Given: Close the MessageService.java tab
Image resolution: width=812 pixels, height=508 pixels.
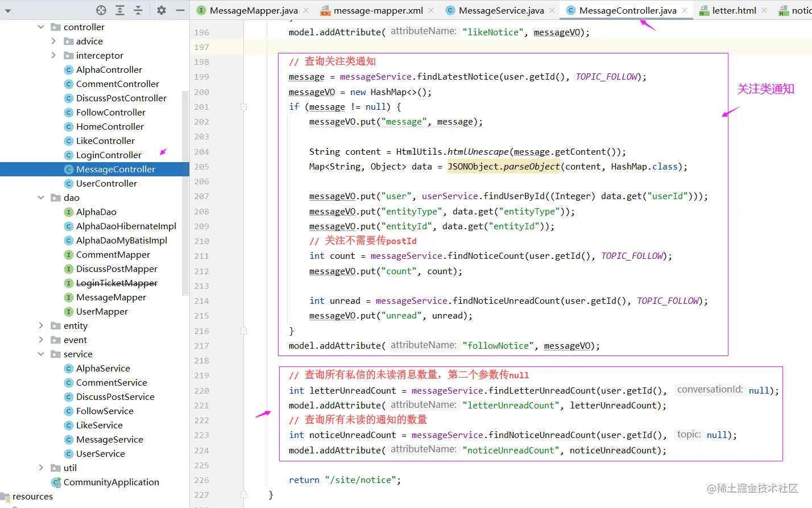Looking at the screenshot, I should click(552, 10).
